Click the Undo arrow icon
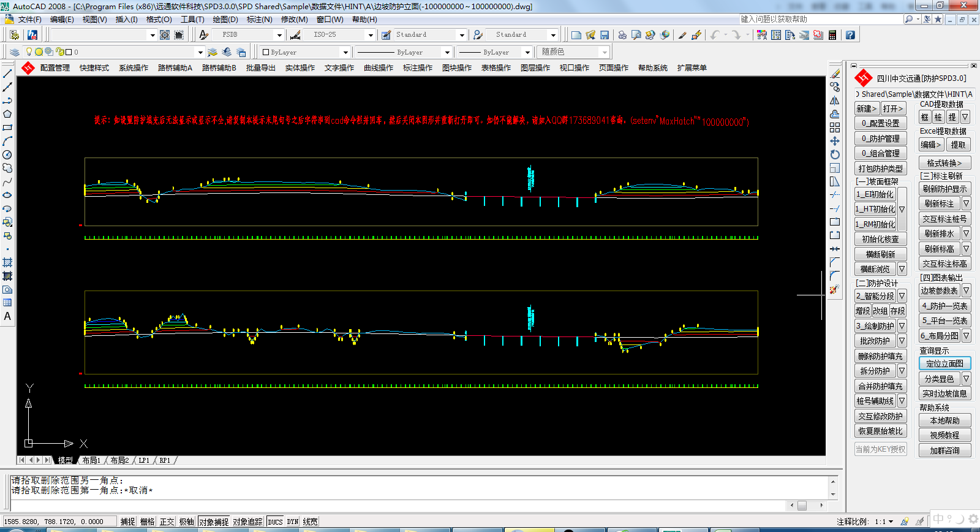Viewport: 980px width, 532px height. tap(714, 35)
